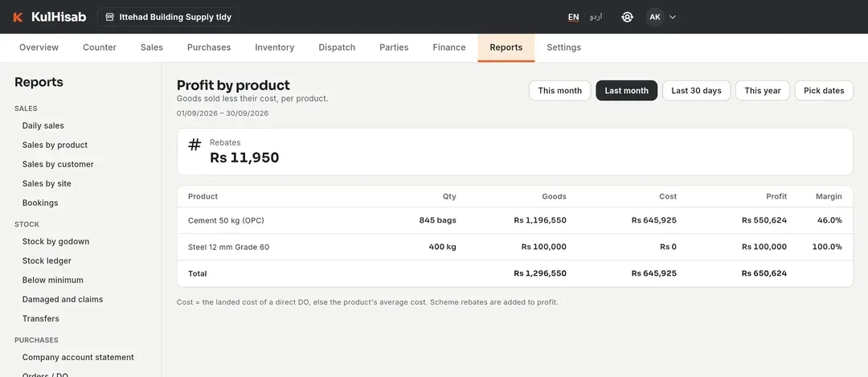This screenshot has width=868, height=377.
Task: Open the Below minimum report
Action: tap(52, 280)
